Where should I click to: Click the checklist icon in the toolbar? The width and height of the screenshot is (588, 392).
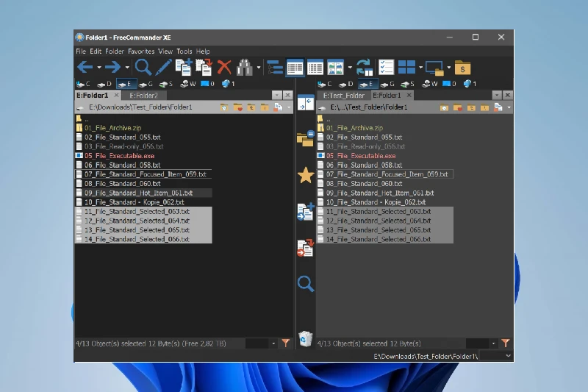click(x=386, y=67)
